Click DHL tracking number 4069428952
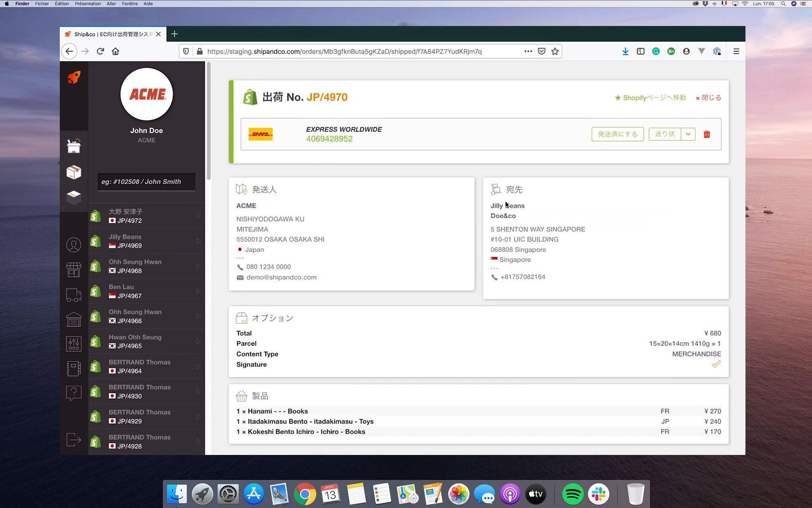812x508 pixels. pos(329,139)
